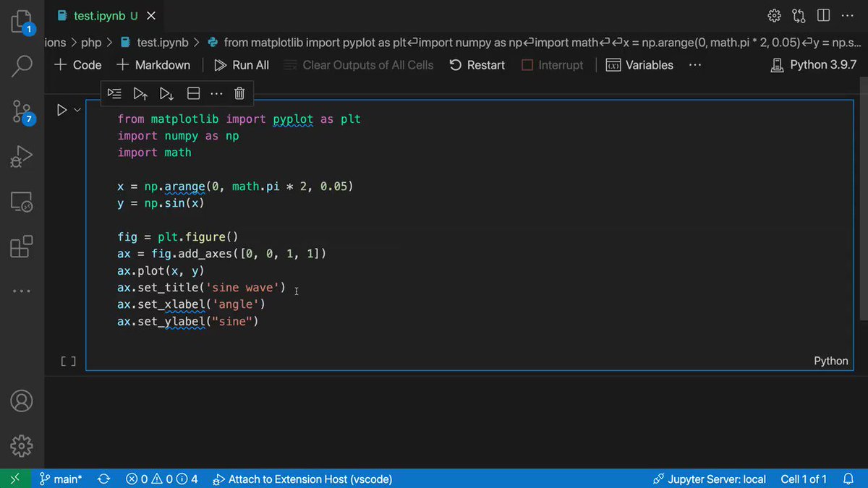The width and height of the screenshot is (868, 488).
Task: Execute Above Cells icon
Action: click(x=140, y=93)
